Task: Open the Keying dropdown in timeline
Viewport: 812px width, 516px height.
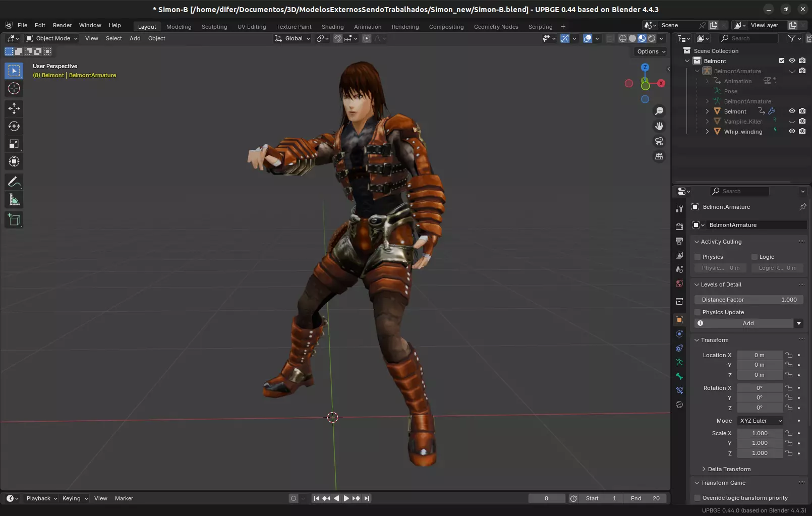Action: [75, 498]
